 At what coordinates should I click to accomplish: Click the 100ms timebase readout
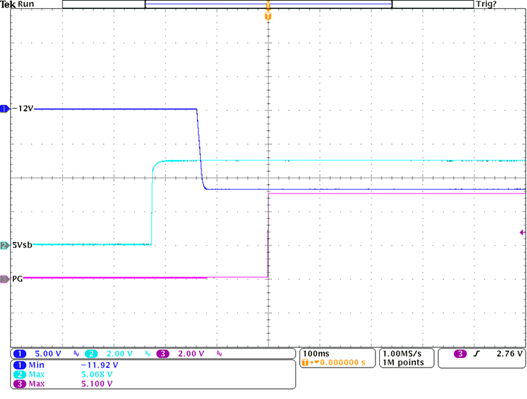click(316, 354)
